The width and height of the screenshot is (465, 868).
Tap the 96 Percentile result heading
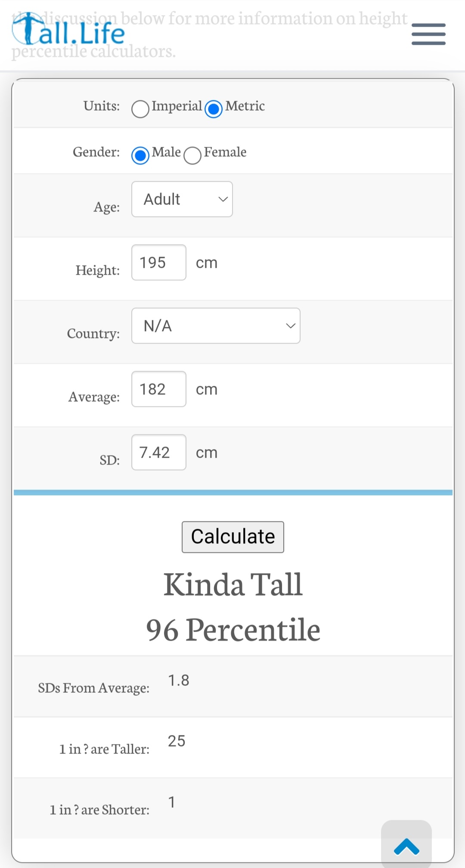click(233, 630)
